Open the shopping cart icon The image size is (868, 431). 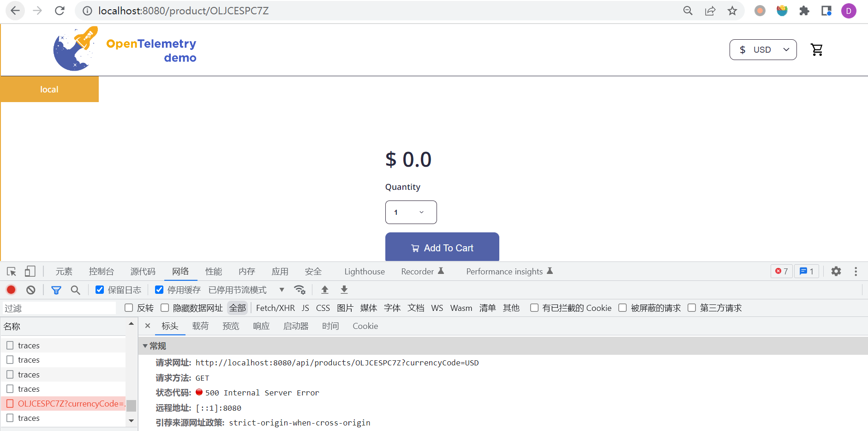[x=817, y=49]
